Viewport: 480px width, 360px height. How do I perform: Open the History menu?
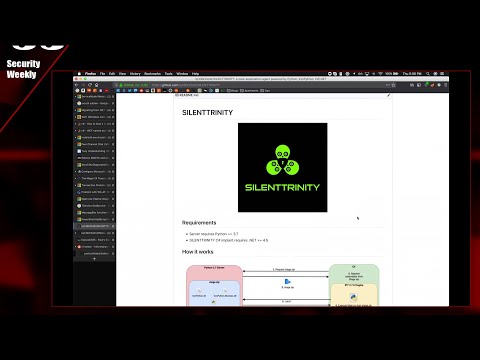[x=135, y=73]
